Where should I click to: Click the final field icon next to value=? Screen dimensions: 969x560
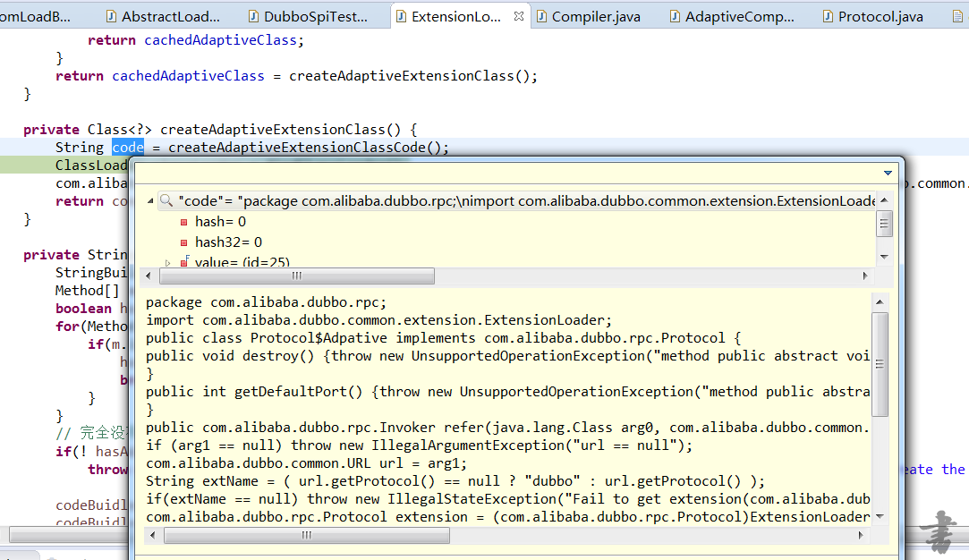(184, 261)
